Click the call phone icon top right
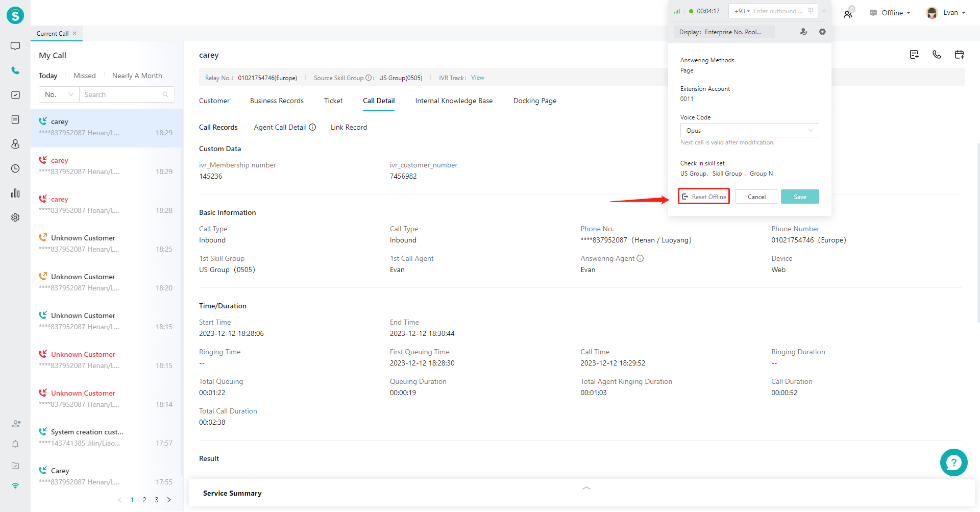The image size is (980, 512). click(x=937, y=55)
